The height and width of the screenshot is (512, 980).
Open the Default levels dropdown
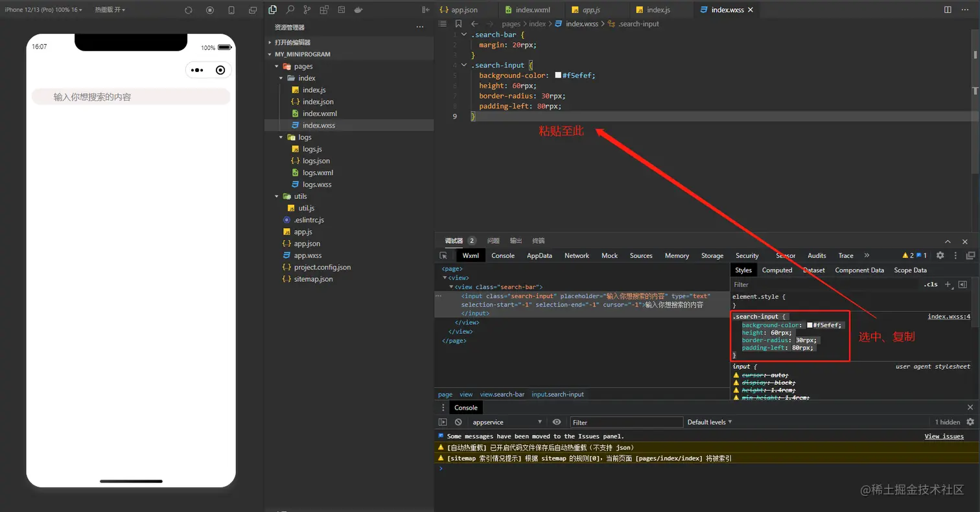pos(709,422)
